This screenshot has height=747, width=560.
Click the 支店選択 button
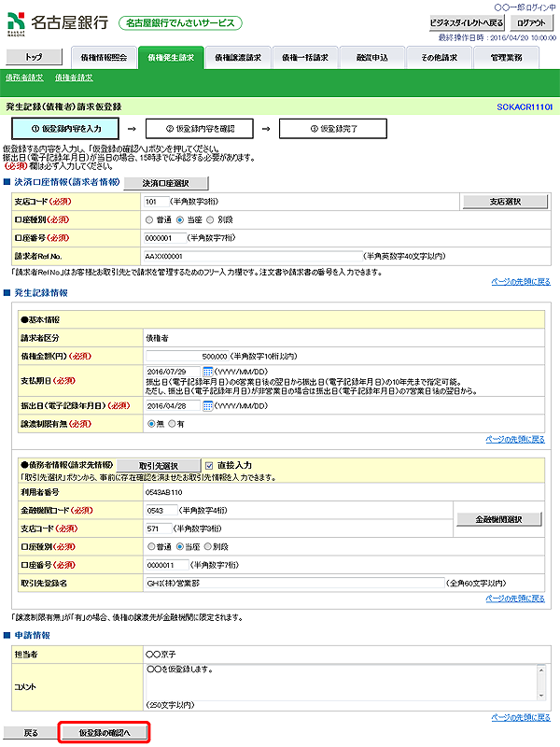pyautogui.click(x=505, y=202)
